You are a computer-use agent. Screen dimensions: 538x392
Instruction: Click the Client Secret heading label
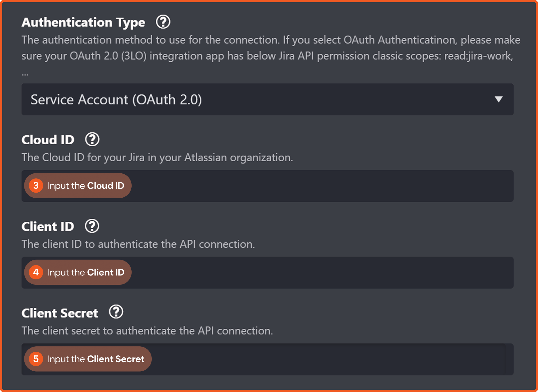click(60, 313)
